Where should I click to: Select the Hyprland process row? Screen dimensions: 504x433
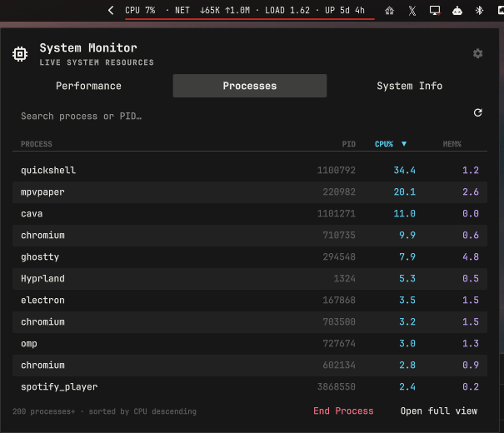click(250, 278)
